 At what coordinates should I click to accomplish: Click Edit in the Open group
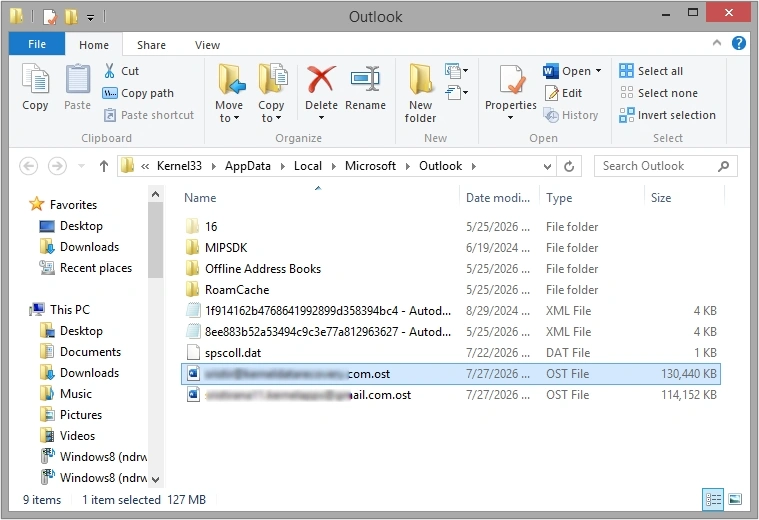point(563,93)
